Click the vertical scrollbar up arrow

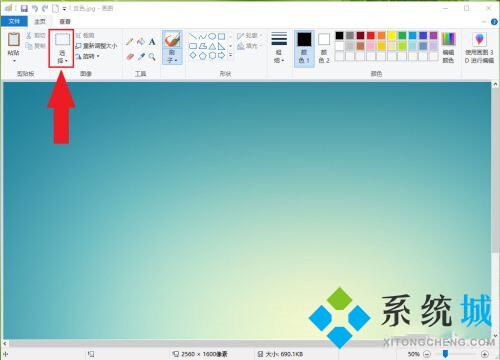coord(495,84)
